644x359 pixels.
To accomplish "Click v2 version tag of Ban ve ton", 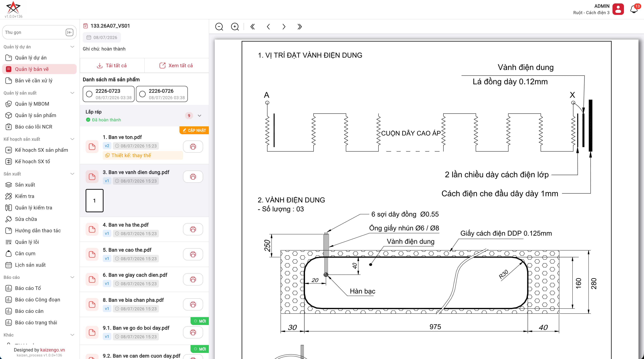I will [x=107, y=146].
